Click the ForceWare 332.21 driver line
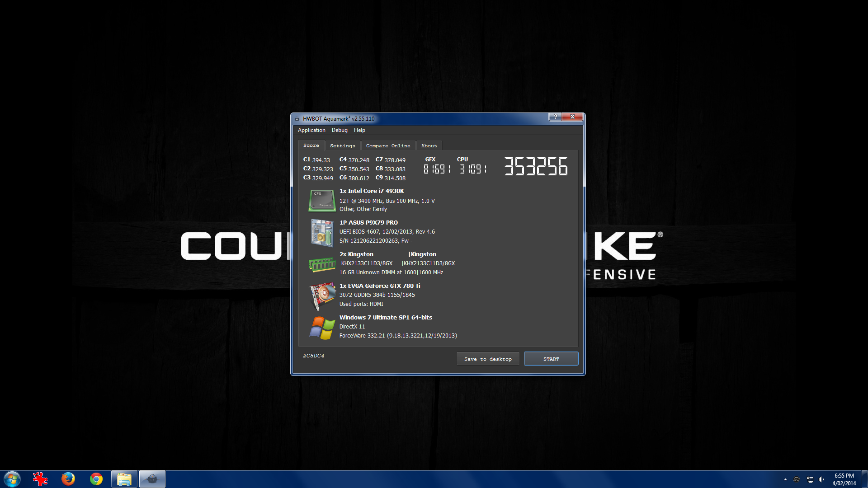Image resolution: width=868 pixels, height=488 pixels. click(398, 336)
